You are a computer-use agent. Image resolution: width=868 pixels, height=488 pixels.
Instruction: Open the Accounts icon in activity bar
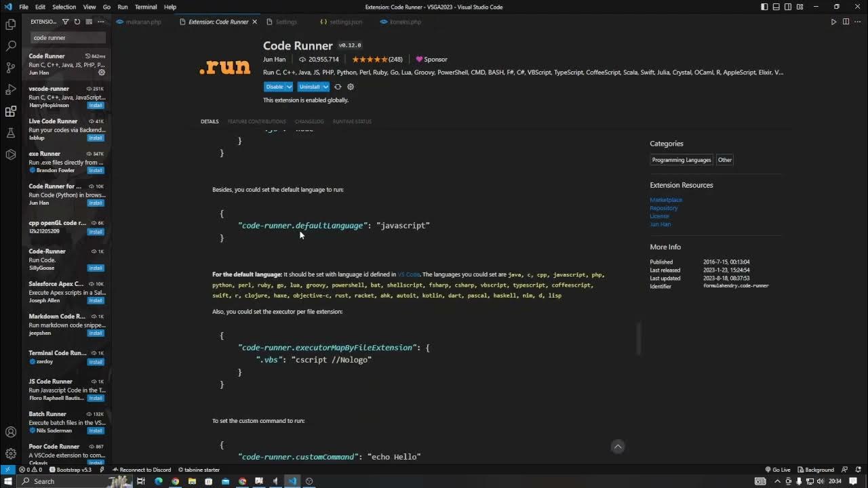(x=10, y=432)
